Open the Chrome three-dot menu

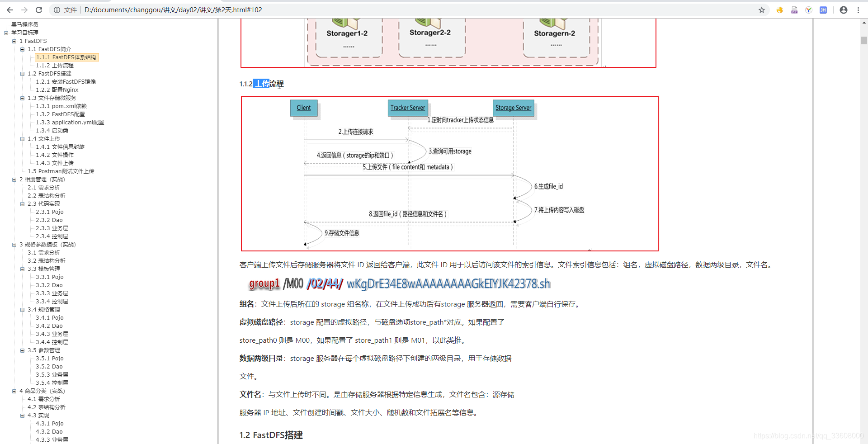(858, 10)
